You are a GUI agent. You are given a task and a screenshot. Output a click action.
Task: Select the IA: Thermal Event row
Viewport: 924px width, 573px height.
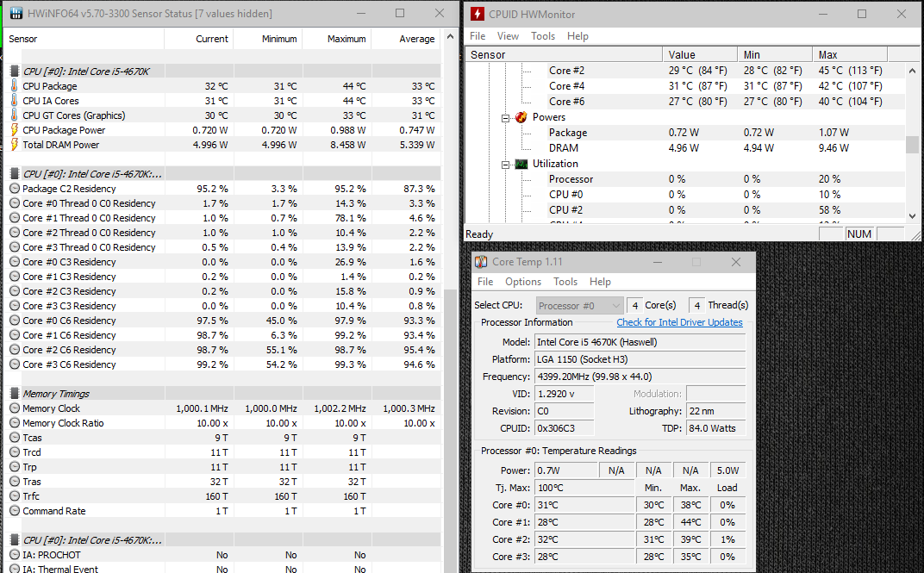tap(222, 569)
